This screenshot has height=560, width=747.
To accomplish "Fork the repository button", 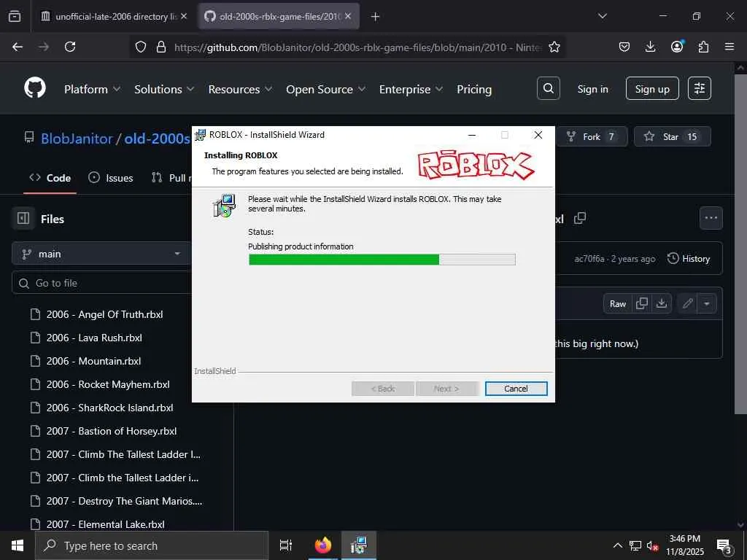I will point(592,136).
